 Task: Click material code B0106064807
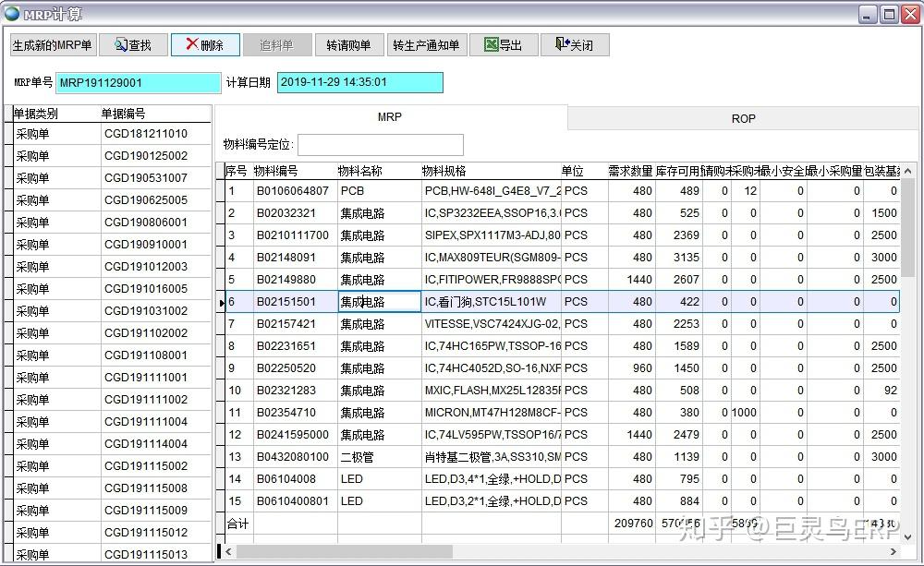(293, 191)
